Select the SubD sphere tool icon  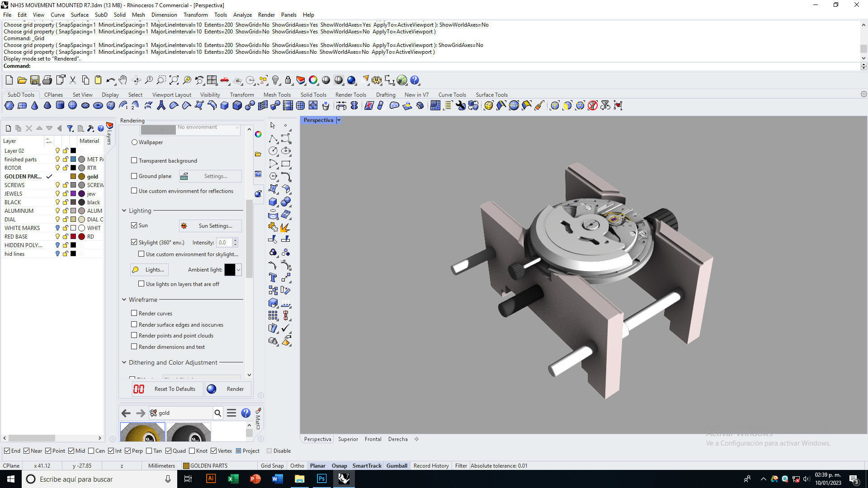[x=72, y=106]
